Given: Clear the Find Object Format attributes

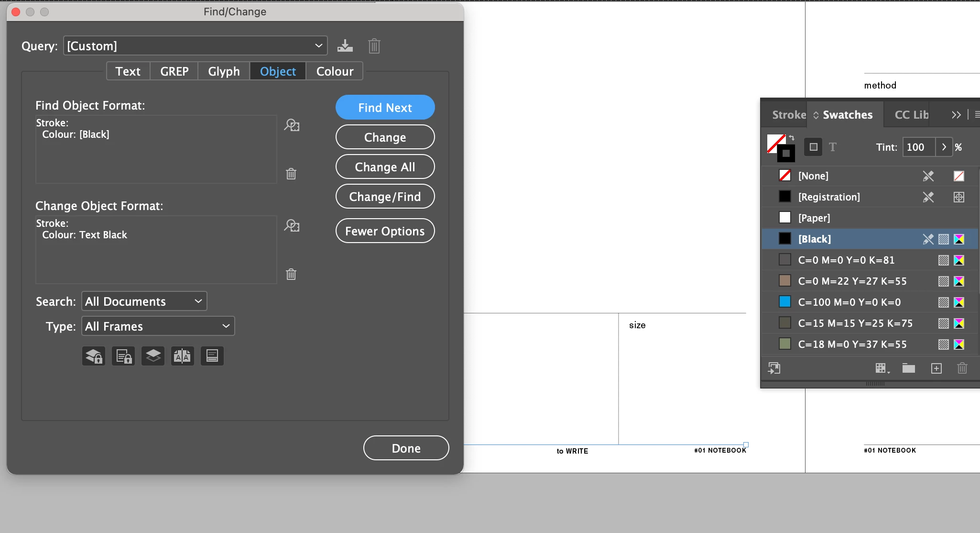Looking at the screenshot, I should point(291,174).
